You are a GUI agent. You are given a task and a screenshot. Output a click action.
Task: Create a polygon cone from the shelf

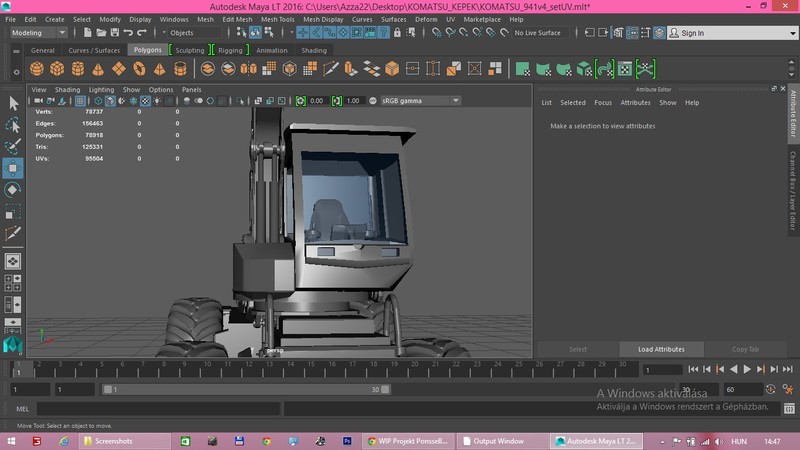coord(98,68)
